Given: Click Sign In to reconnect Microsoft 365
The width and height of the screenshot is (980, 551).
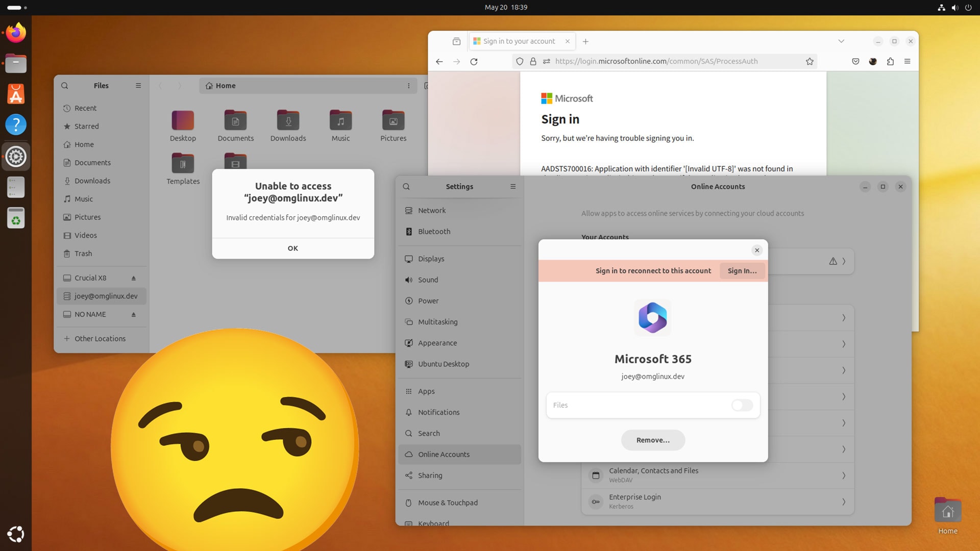Looking at the screenshot, I should click(741, 270).
